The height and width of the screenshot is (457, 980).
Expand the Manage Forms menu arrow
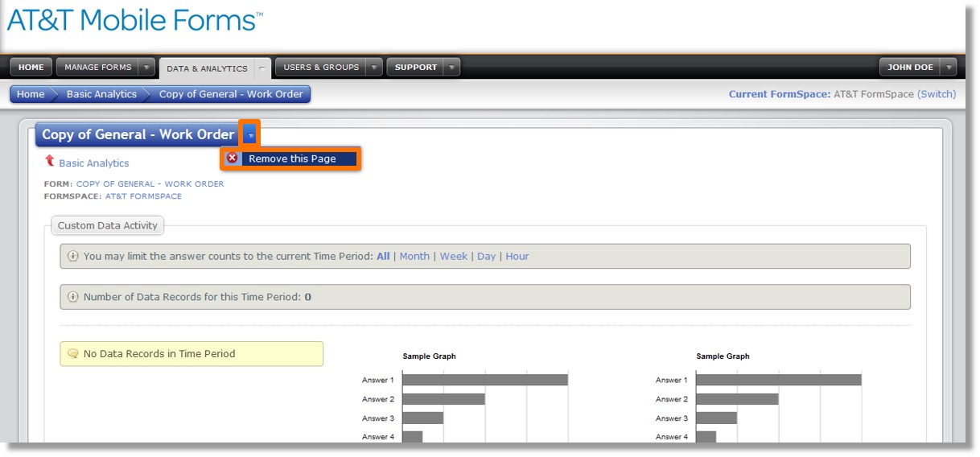[x=146, y=68]
